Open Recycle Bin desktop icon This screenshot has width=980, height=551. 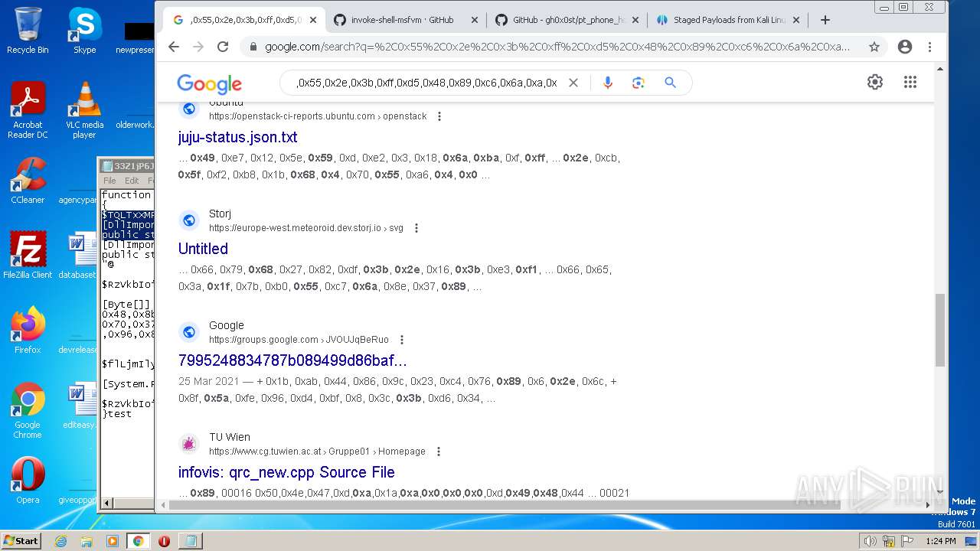[28, 30]
